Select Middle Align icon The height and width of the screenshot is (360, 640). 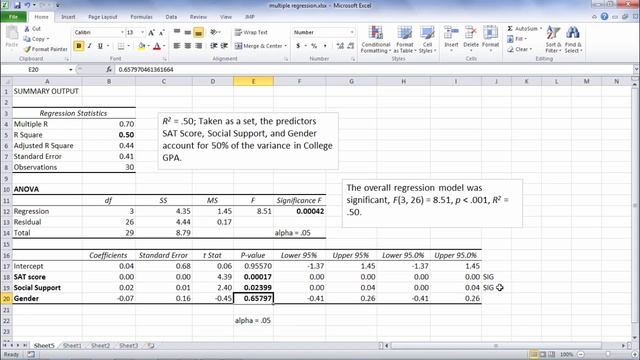tap(188, 32)
